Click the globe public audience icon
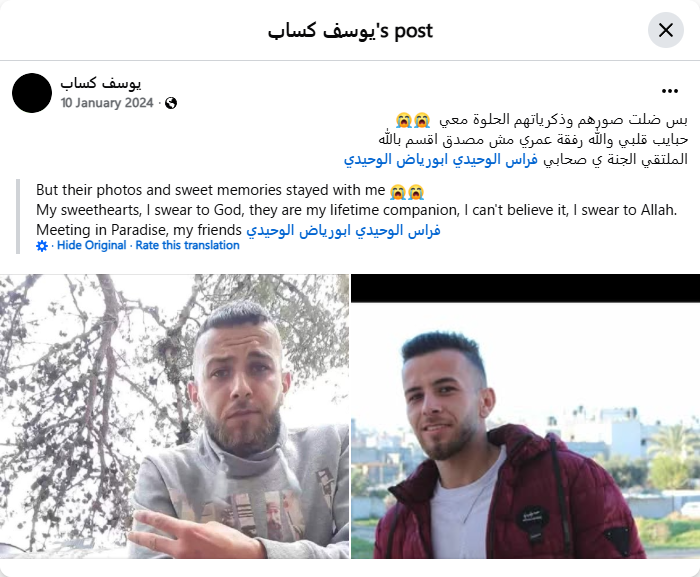The width and height of the screenshot is (700, 577). pos(171,103)
